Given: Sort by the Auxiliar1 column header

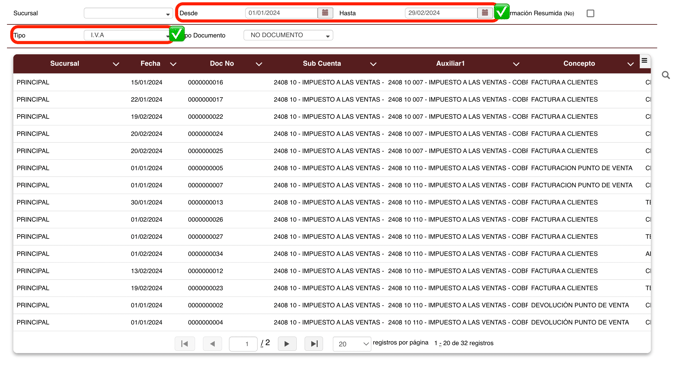Looking at the screenshot, I should 450,64.
